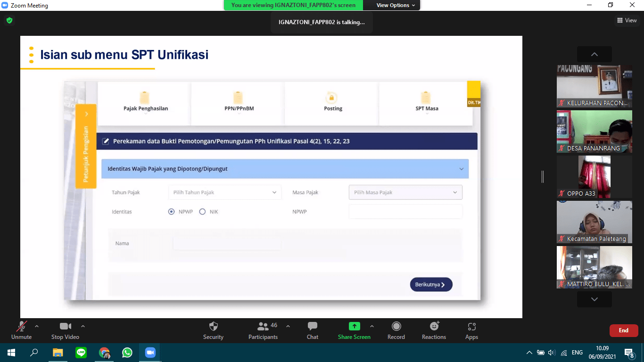This screenshot has height=362, width=644.
Task: Select the NIK radio button
Action: 203,212
